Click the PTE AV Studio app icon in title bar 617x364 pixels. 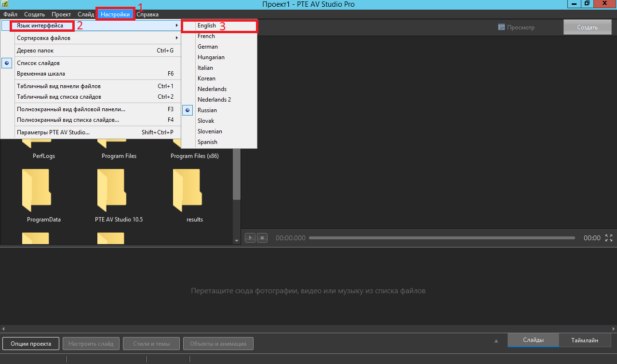[x=4, y=4]
